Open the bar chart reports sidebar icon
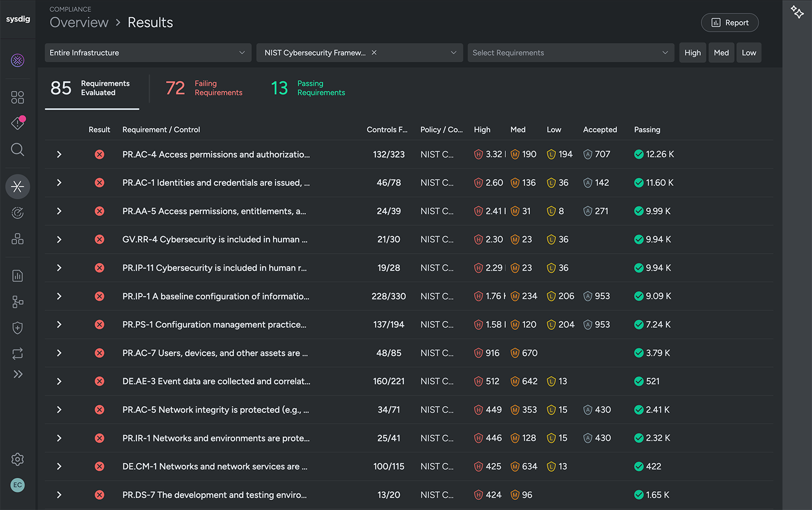 pyautogui.click(x=18, y=276)
